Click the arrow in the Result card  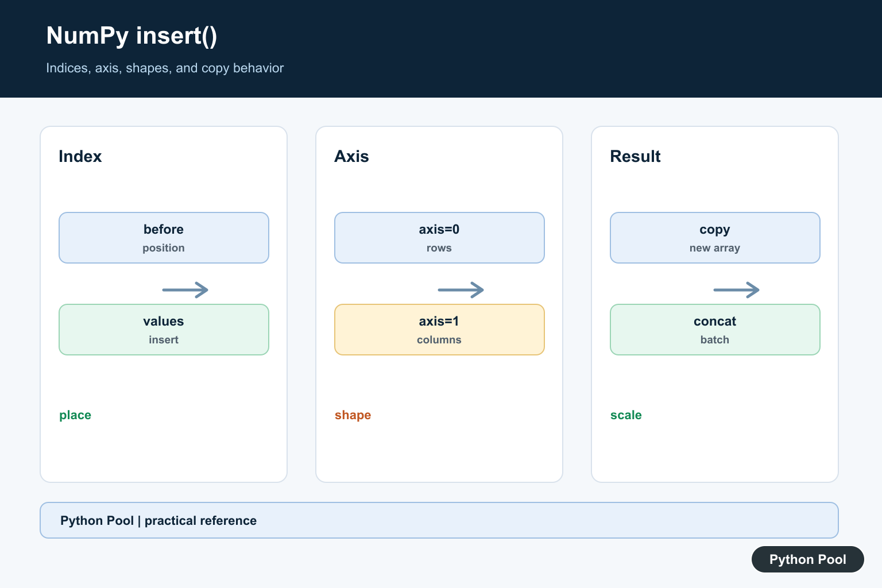point(737,290)
